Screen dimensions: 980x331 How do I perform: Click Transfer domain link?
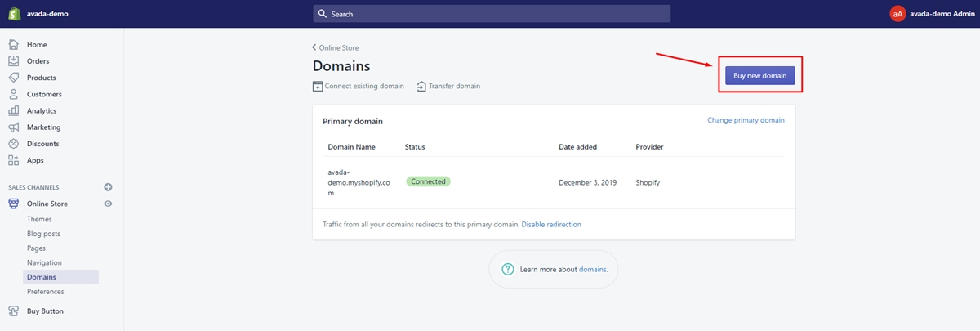[x=454, y=86]
